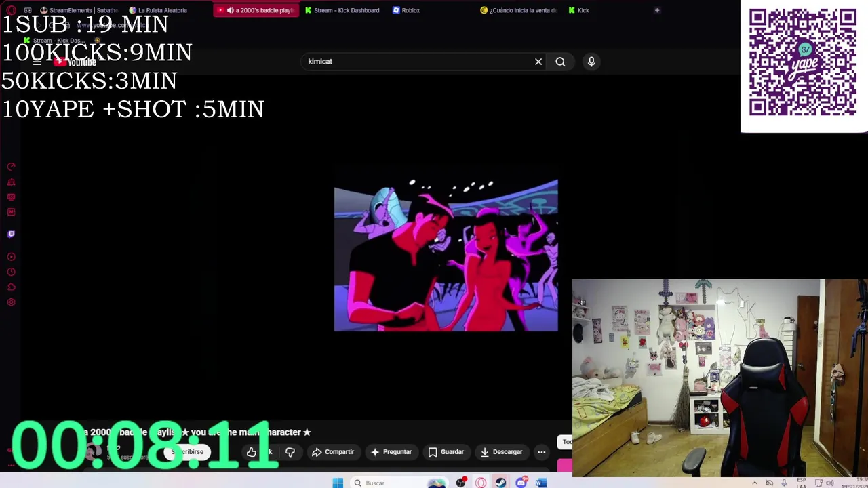The image size is (868, 488).
Task: Run search with magnifier icon
Action: pyautogui.click(x=560, y=62)
